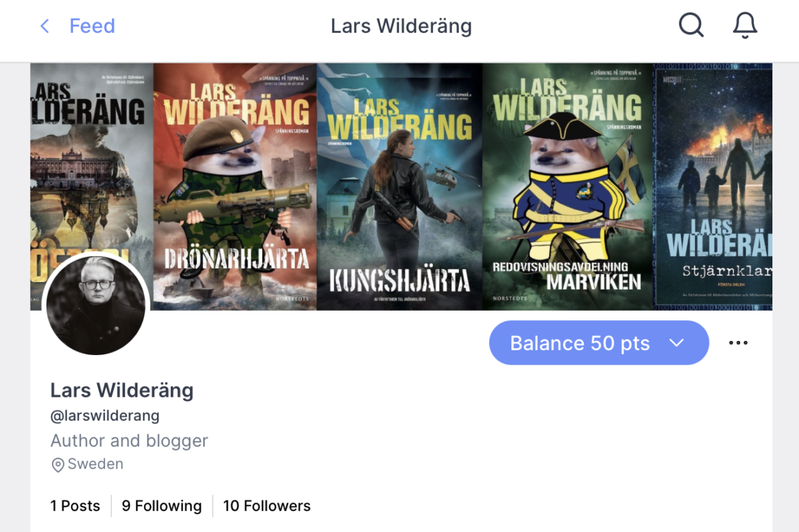Click the location pin icon near Sweden
This screenshot has height=532, width=799.
[x=57, y=465]
